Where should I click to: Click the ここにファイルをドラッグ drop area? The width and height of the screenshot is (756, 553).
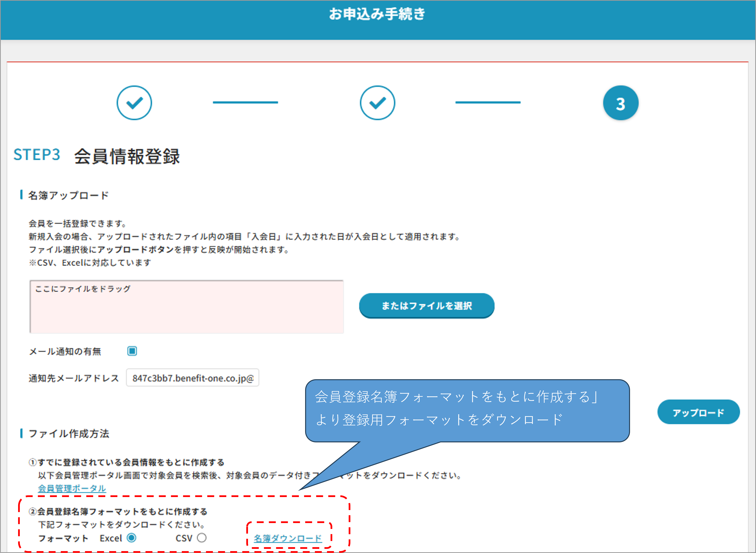coord(187,307)
